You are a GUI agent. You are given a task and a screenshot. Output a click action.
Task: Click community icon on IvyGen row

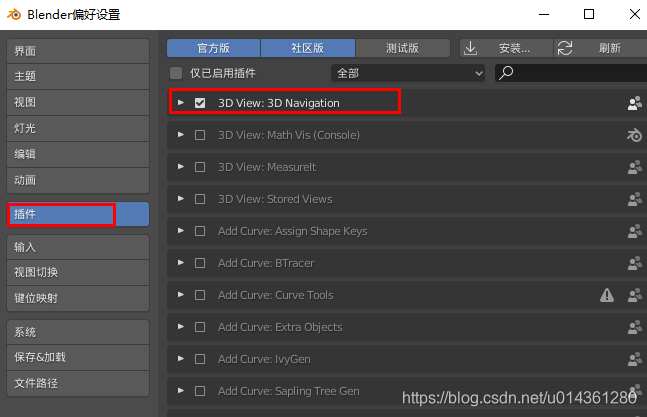point(635,359)
